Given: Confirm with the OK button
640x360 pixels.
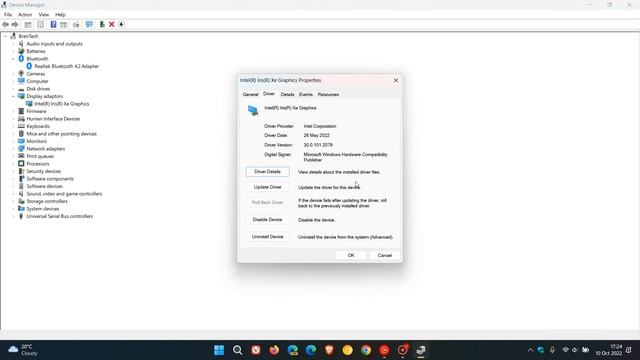Looking at the screenshot, I should [x=351, y=256].
